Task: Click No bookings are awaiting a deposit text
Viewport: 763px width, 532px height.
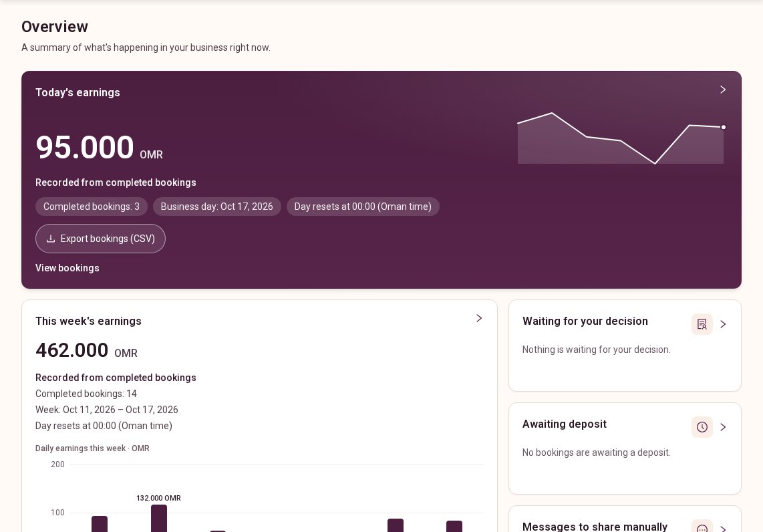Action: pyautogui.click(x=597, y=452)
